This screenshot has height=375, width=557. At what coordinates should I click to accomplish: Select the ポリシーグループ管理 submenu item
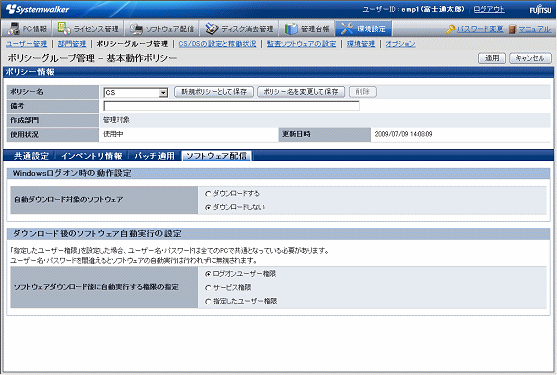tap(132, 44)
